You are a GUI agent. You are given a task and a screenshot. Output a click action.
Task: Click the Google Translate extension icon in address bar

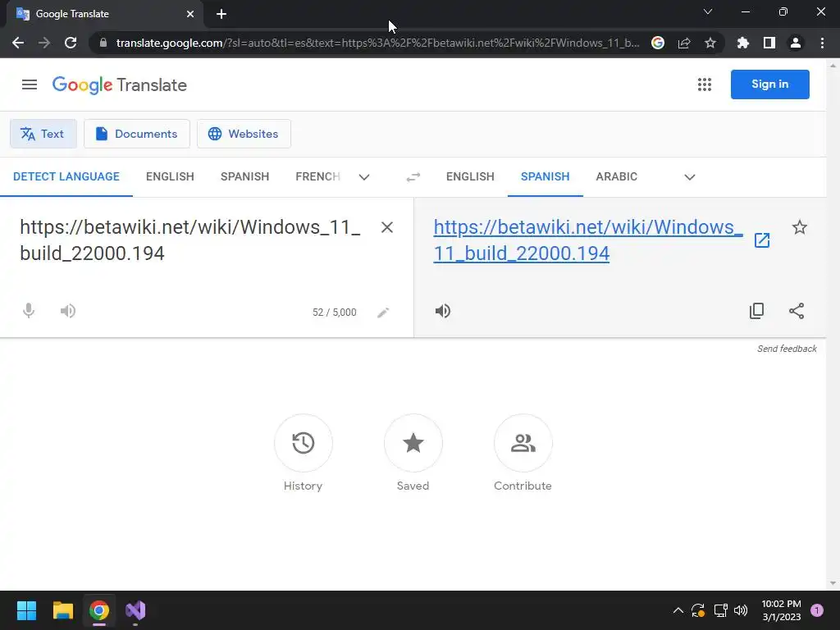click(x=658, y=43)
